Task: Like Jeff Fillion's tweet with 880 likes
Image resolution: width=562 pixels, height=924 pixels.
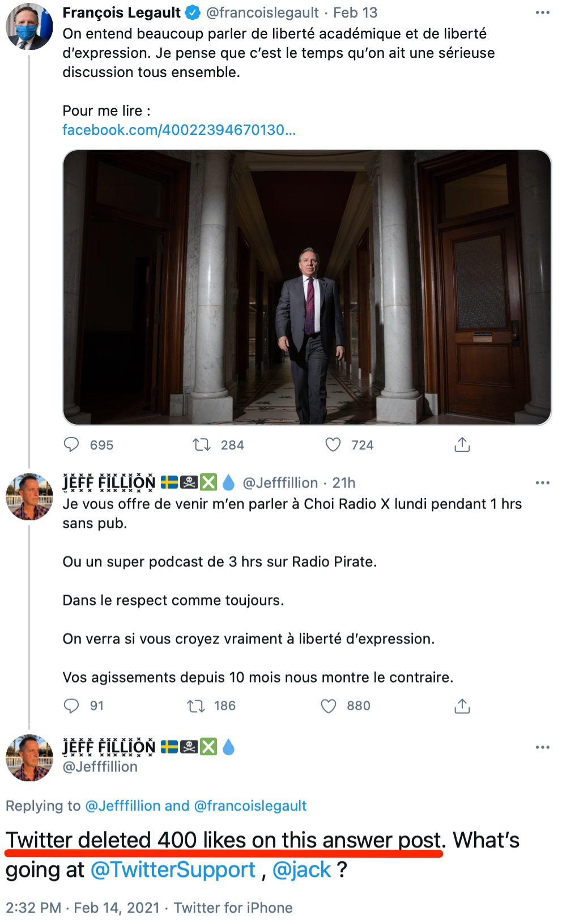Action: pyautogui.click(x=329, y=706)
